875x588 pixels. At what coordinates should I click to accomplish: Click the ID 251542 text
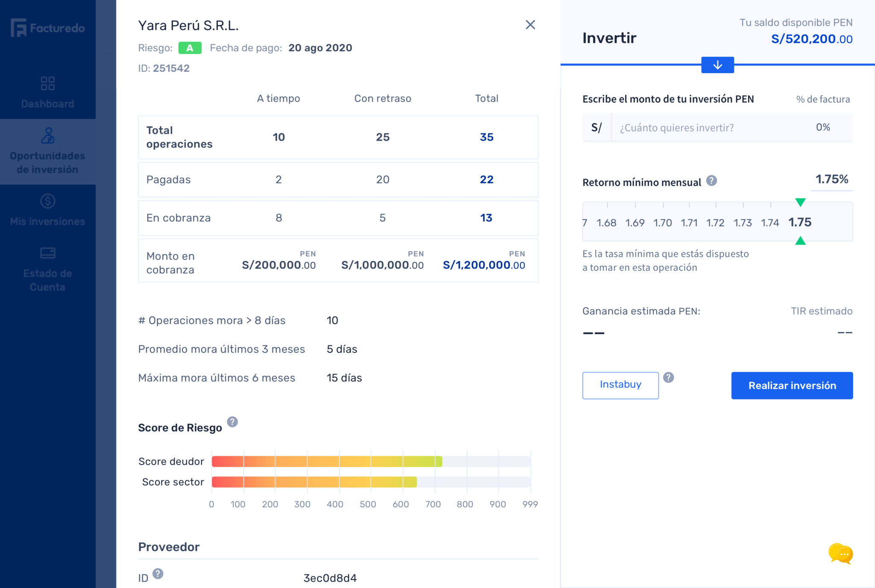164,68
